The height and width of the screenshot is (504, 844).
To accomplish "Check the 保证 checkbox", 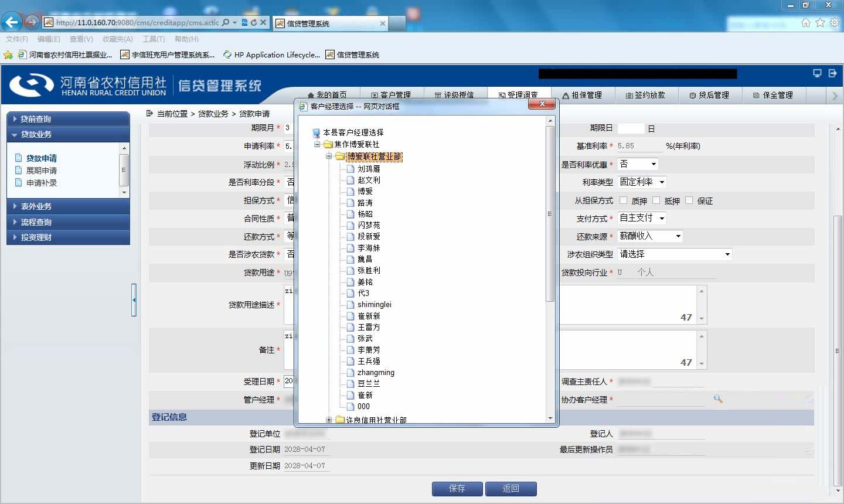I will 689,200.
